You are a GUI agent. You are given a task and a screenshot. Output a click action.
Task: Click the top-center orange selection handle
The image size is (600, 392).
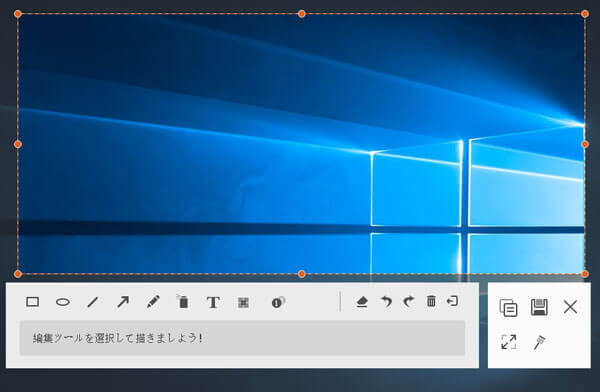click(302, 14)
